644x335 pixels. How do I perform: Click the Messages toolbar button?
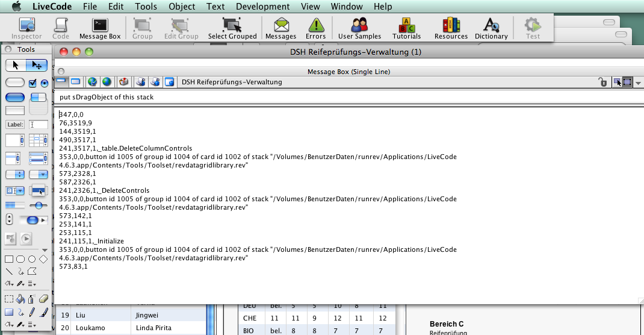coord(280,28)
